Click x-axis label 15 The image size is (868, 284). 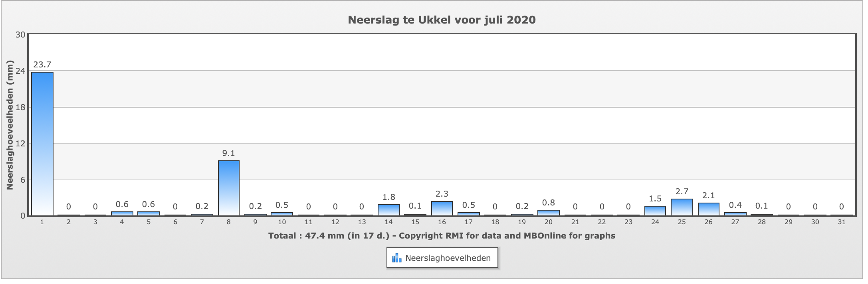415,222
